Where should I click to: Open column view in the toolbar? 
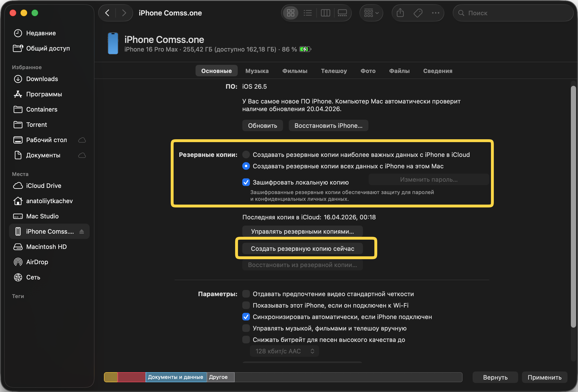325,13
